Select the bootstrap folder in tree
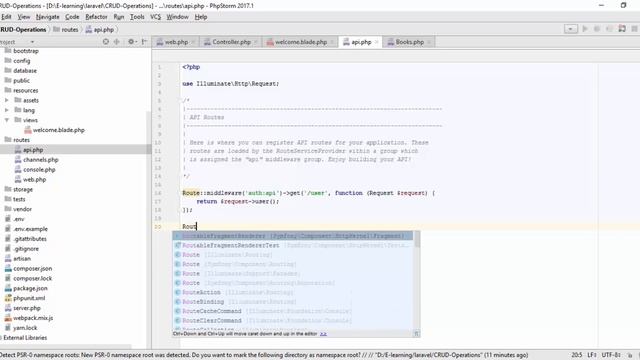 26,51
